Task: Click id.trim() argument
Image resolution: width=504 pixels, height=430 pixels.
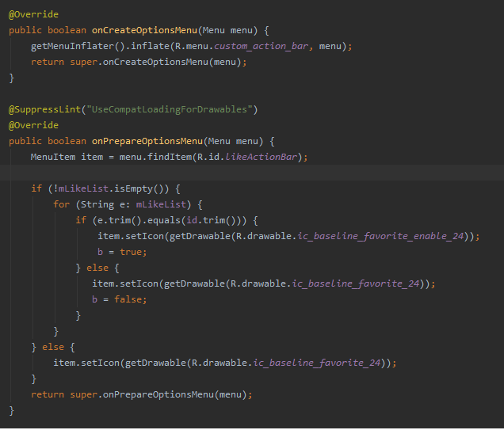Action: click(211, 220)
